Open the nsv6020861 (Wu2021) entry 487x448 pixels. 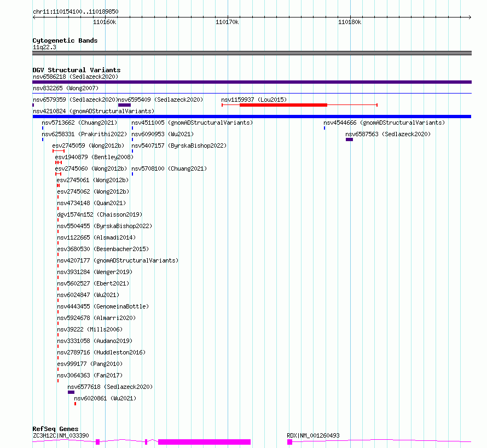[105, 398]
